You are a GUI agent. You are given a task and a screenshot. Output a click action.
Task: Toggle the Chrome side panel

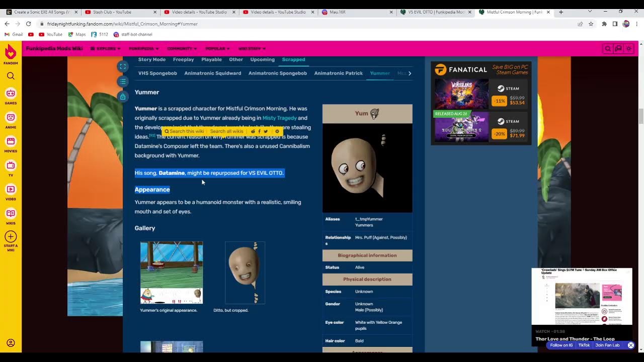tap(615, 24)
